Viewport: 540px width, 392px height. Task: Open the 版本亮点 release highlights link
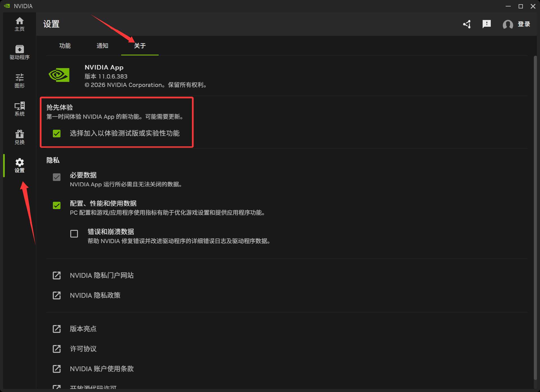83,329
